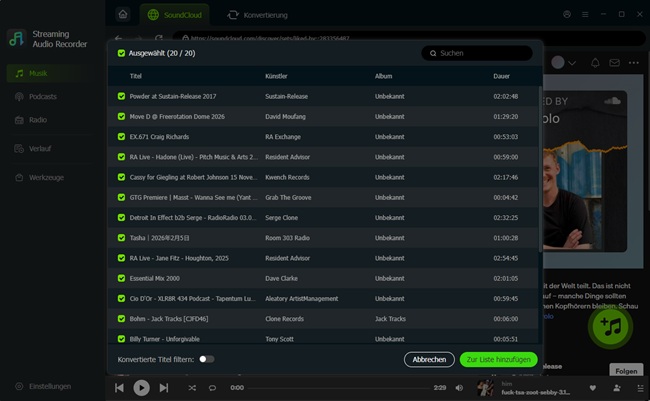Uncheck Essential Mix 2000 track
This screenshot has height=401, width=650.
(x=121, y=278)
